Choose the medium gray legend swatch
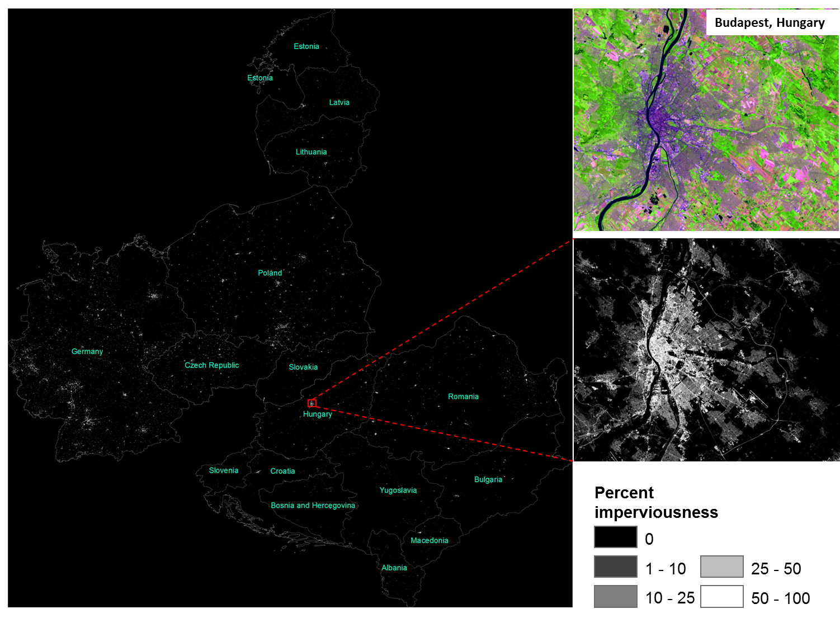 point(615,596)
